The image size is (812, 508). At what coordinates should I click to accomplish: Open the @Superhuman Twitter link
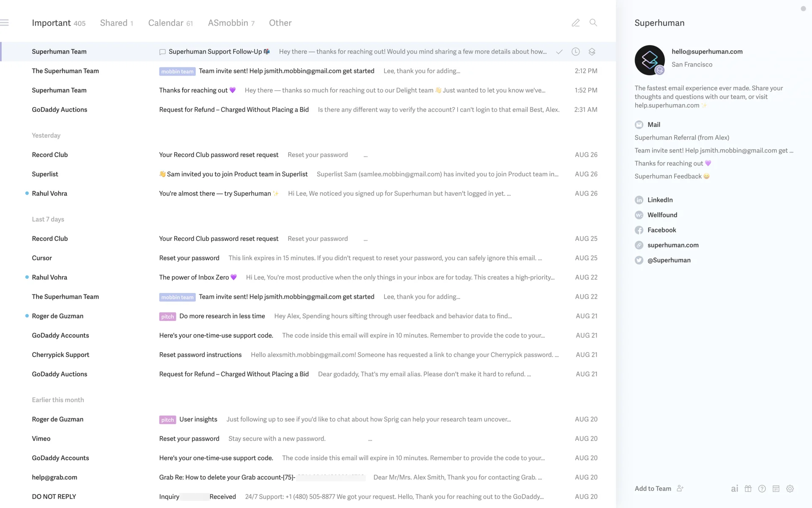[669, 260]
